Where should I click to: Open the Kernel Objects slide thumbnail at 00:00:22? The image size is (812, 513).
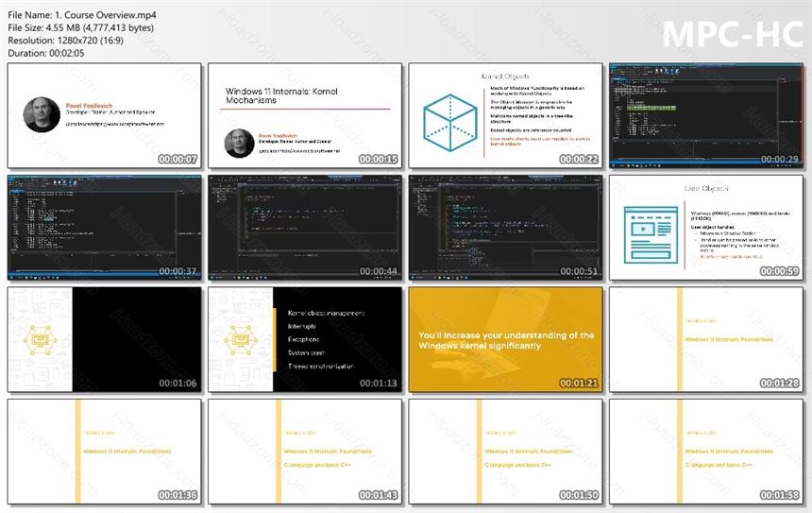click(x=505, y=115)
